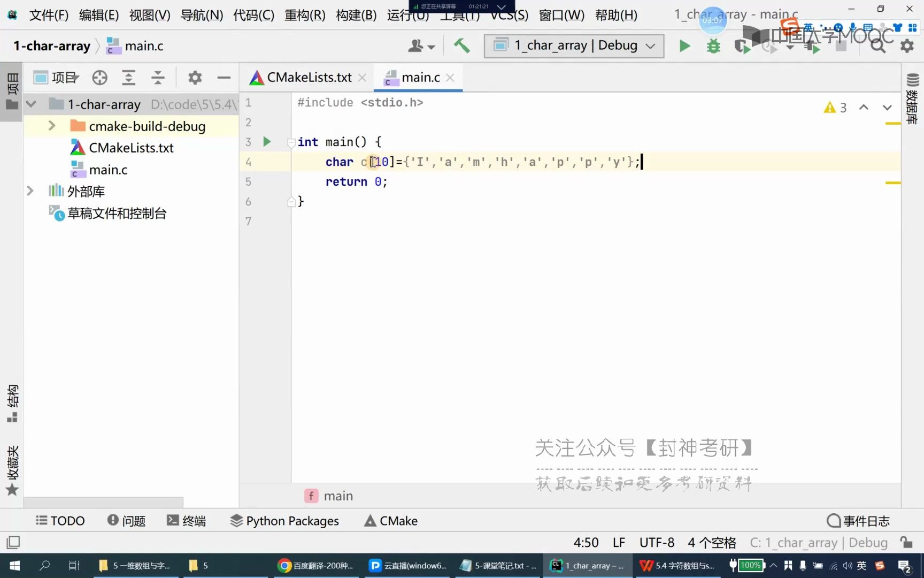This screenshot has height=578, width=924.
Task: Click the main function breadcrumb
Action: pos(329,496)
